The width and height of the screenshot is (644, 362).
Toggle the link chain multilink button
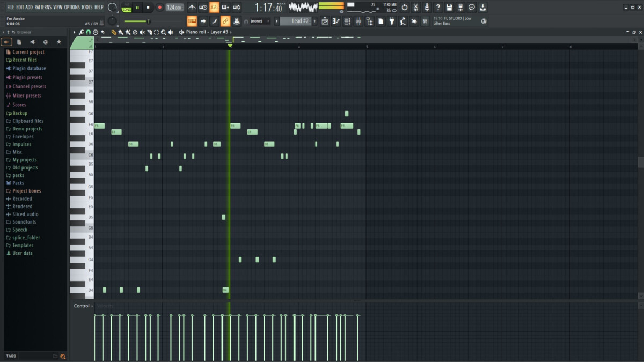coord(225,21)
